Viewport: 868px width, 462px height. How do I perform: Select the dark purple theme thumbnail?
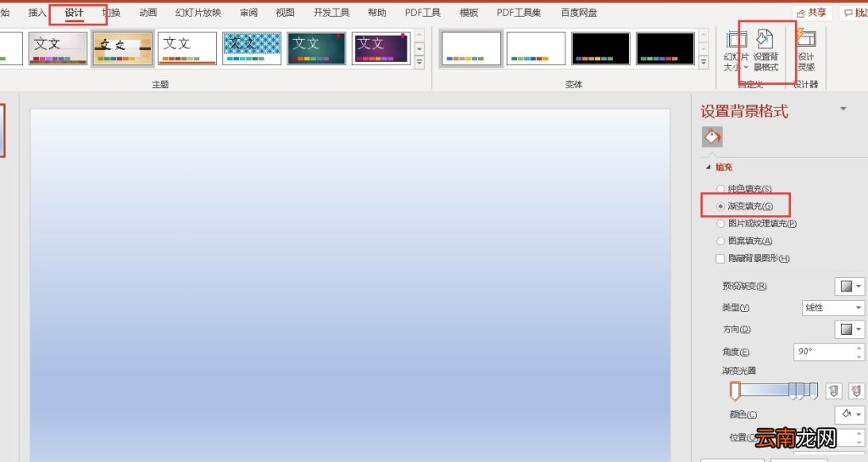coord(381,48)
